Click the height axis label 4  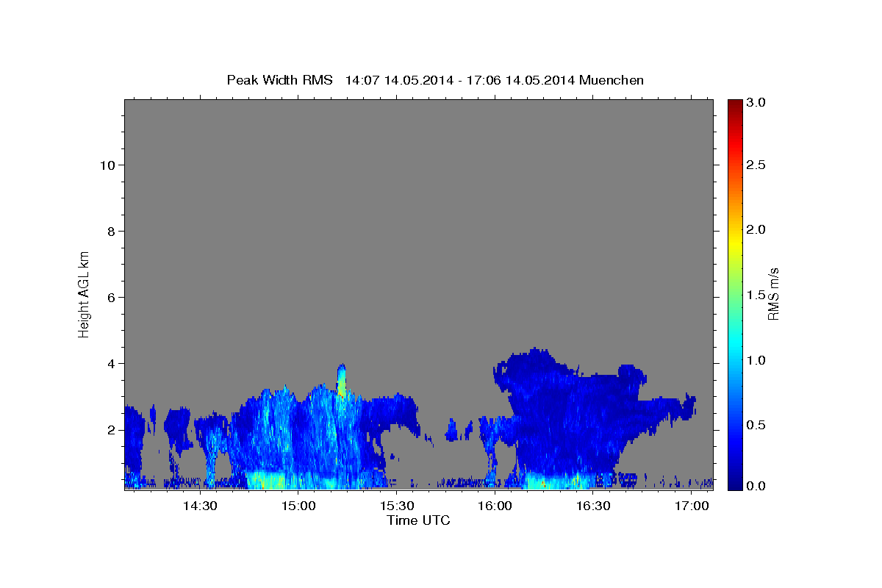[x=110, y=363]
